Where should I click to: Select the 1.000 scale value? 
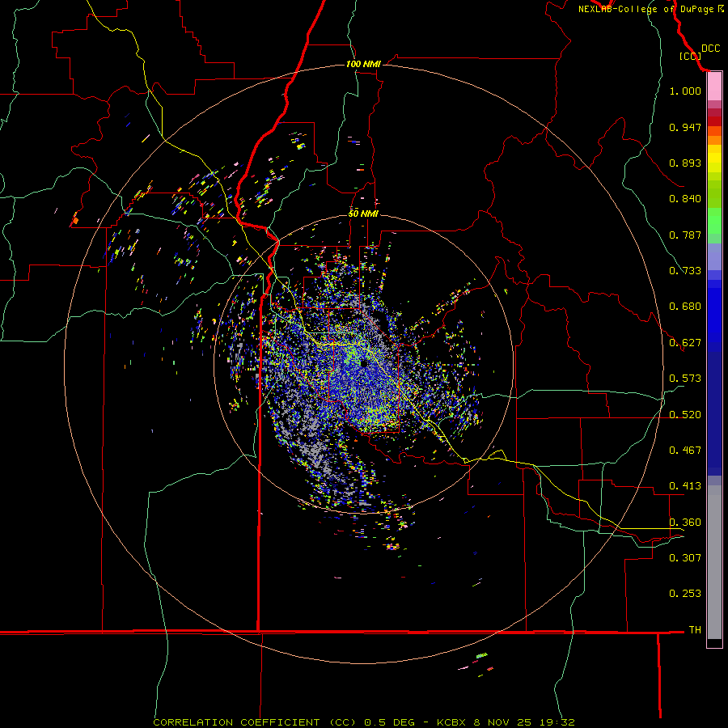(685, 91)
